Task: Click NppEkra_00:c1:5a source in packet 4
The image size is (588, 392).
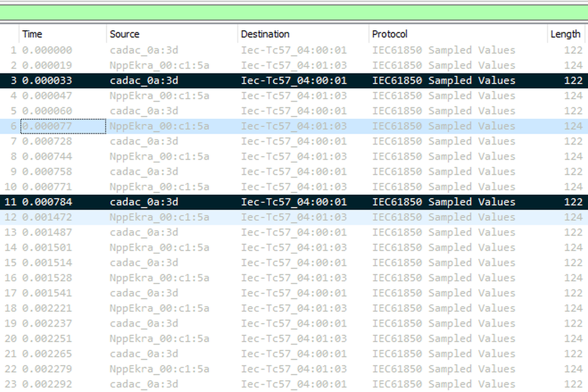Action: [160, 96]
